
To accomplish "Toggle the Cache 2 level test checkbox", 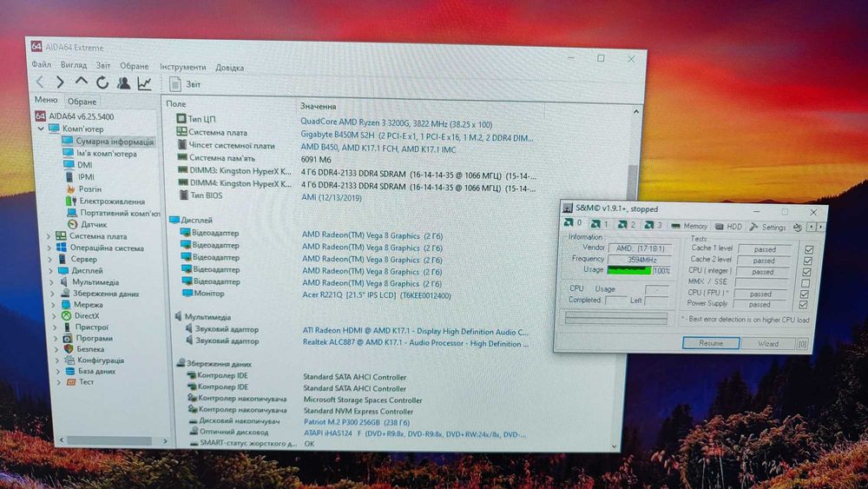I will click(x=807, y=261).
